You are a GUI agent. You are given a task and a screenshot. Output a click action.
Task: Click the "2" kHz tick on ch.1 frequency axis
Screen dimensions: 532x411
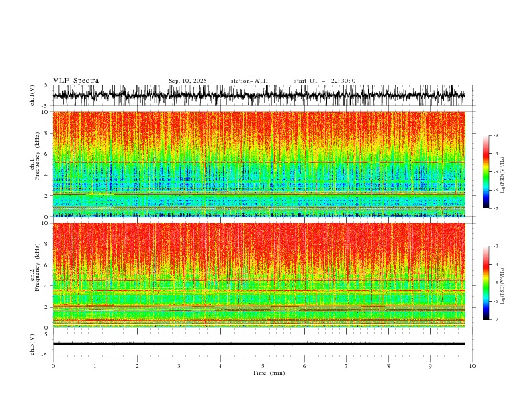click(x=48, y=196)
